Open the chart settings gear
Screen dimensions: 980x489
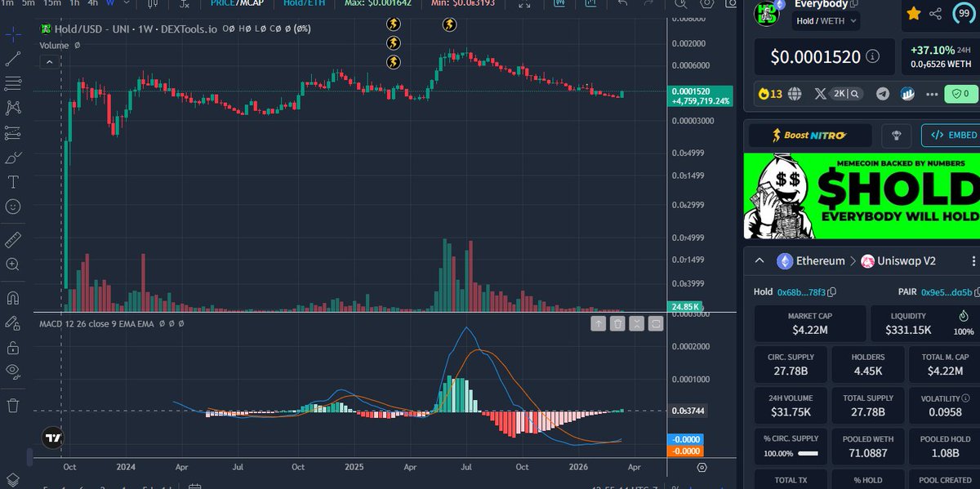click(707, 4)
